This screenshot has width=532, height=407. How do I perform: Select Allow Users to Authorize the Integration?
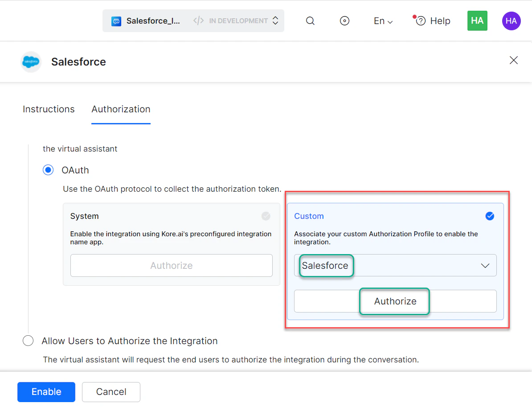28,341
